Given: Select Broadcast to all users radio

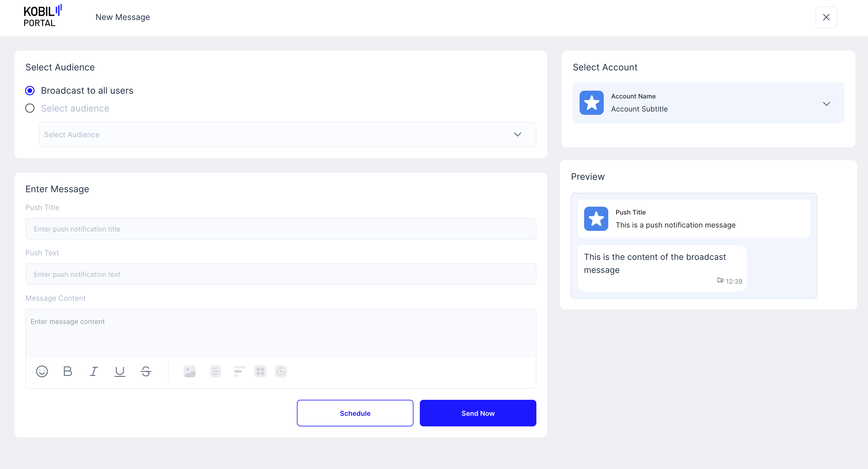Looking at the screenshot, I should pos(30,90).
